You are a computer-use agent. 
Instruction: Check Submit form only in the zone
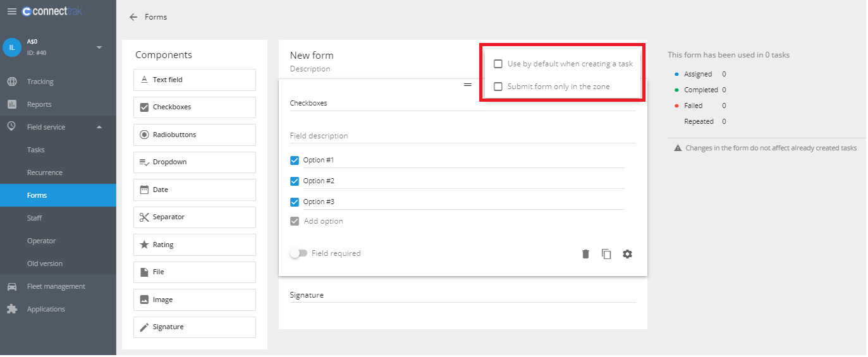[x=498, y=87]
